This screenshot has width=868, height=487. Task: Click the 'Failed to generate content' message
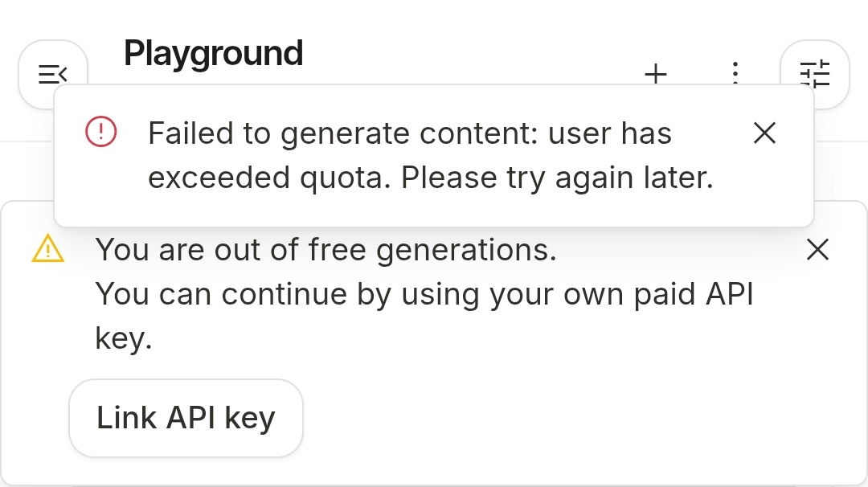point(343,133)
